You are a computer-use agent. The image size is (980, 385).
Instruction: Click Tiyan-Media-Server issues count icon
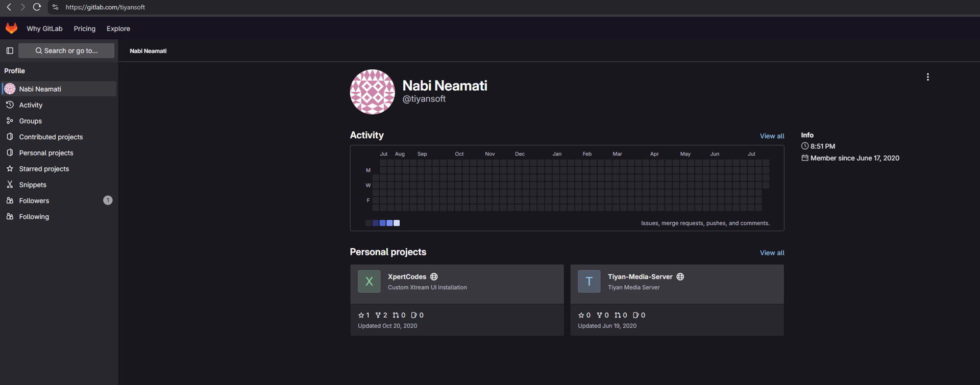[x=636, y=315]
